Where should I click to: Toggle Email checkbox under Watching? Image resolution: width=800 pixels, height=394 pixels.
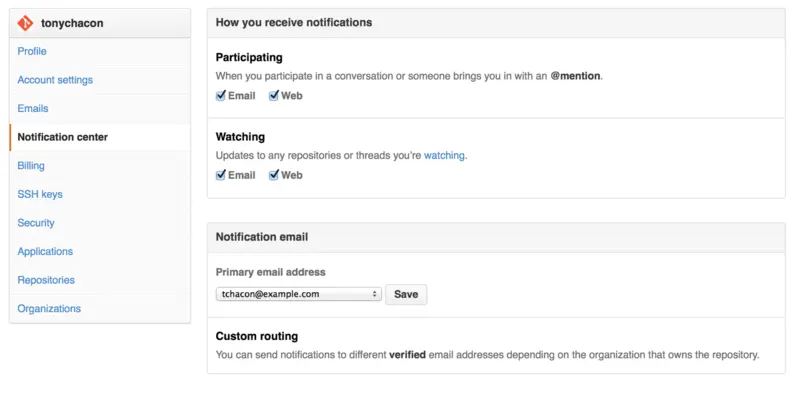pos(220,175)
